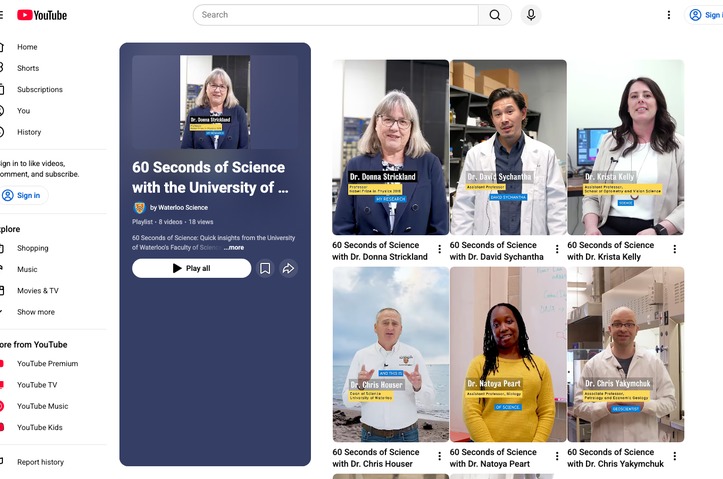Click the 'Playlist · 8 videos · 18 views' text
Screen dimensions: 723x479
pyautogui.click(x=172, y=222)
